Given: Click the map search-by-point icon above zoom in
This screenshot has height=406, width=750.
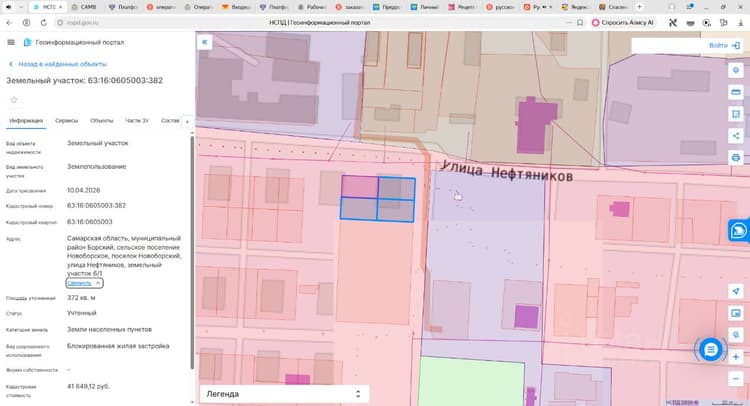Looking at the screenshot, I should pos(736,335).
